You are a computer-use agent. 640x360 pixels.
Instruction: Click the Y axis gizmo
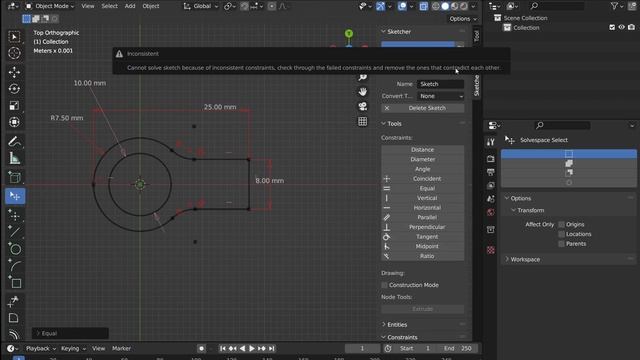(349, 33)
